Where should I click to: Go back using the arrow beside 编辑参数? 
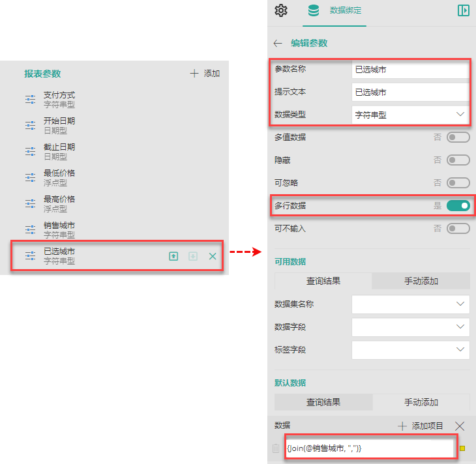278,44
